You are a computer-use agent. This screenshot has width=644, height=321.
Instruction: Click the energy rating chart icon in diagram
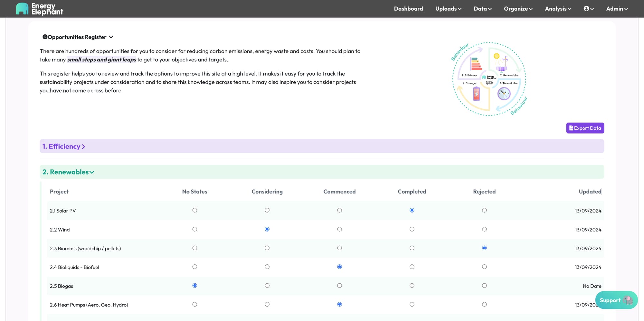point(476,64)
